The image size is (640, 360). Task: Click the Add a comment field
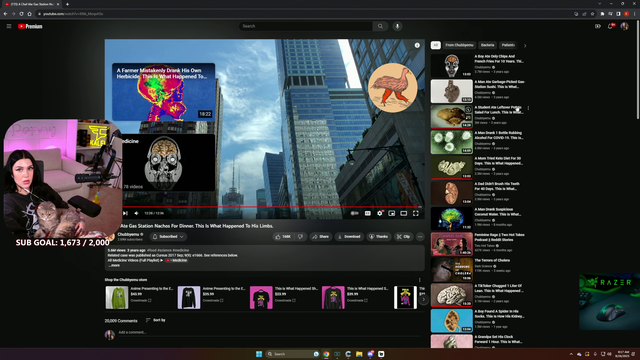click(x=269, y=333)
